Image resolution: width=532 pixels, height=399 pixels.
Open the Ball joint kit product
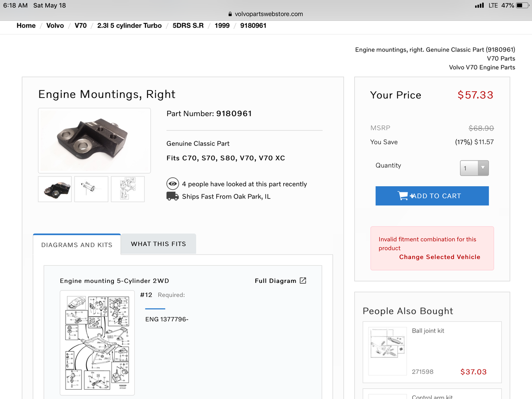428,331
